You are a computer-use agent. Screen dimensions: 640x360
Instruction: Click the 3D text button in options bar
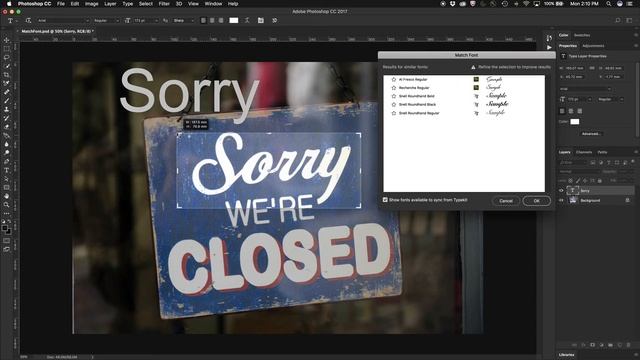coord(275,20)
